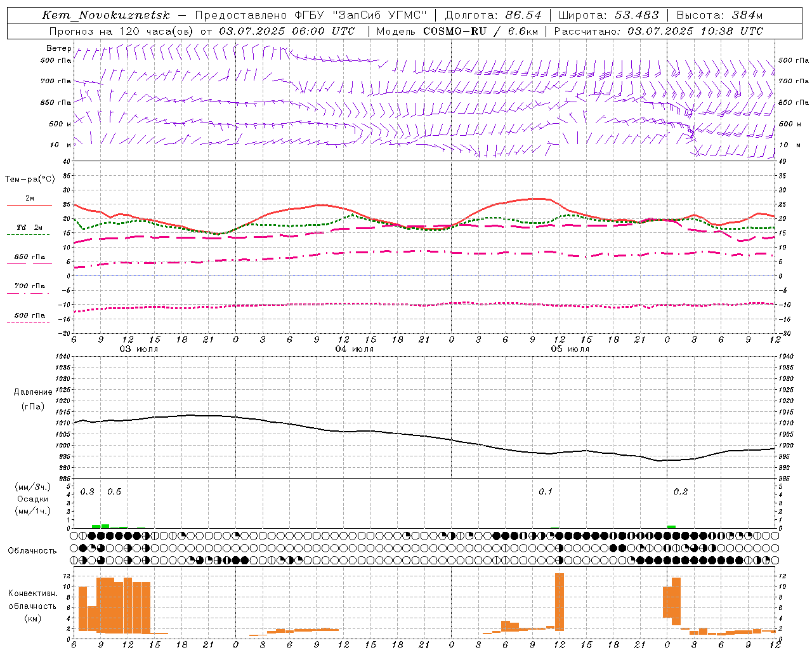The image size is (812, 650).
Task: Click the 0.5 precipitation value
Action: coord(114,492)
